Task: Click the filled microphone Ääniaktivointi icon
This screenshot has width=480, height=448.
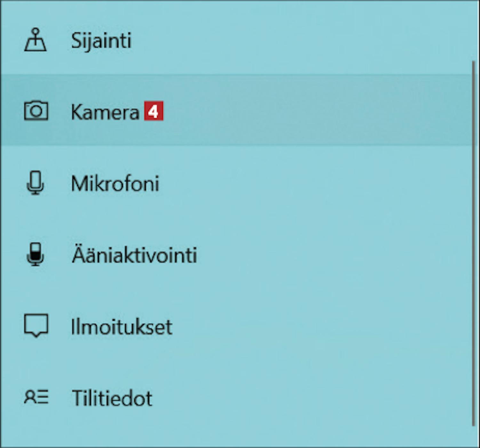Action: [35, 254]
